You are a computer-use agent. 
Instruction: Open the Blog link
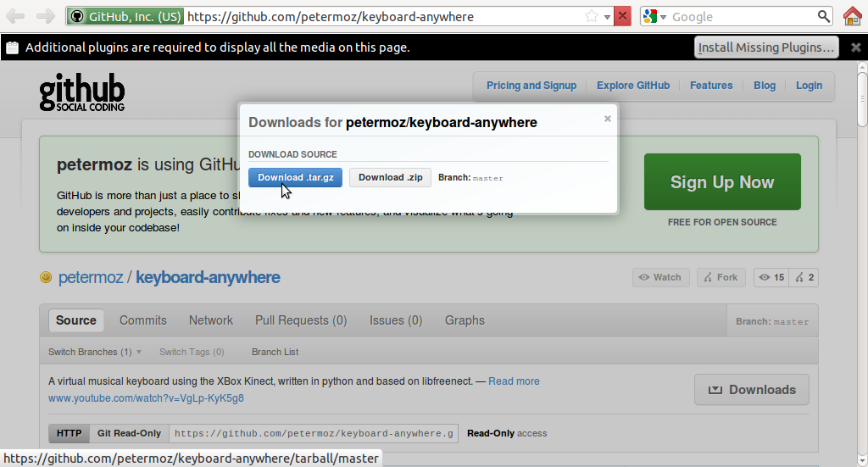tap(765, 86)
